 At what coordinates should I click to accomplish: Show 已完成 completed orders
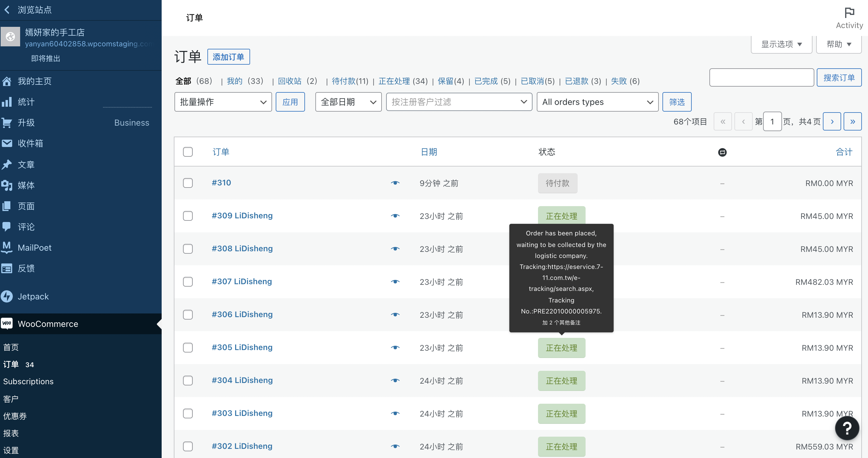(486, 81)
